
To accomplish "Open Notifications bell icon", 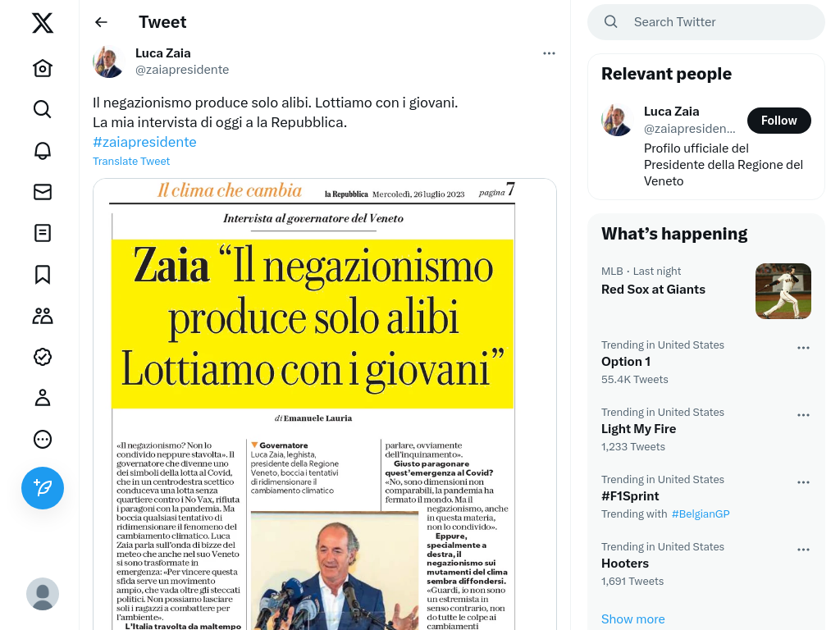I will [x=43, y=151].
